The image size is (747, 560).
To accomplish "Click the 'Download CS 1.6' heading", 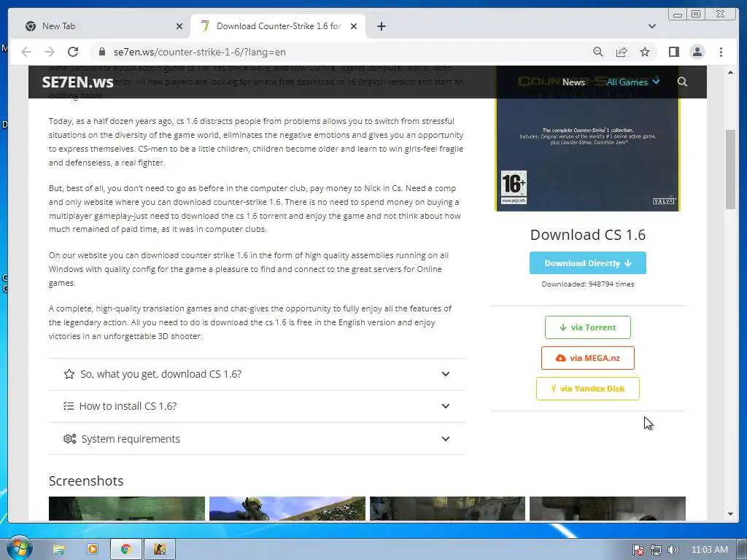I will coord(587,235).
